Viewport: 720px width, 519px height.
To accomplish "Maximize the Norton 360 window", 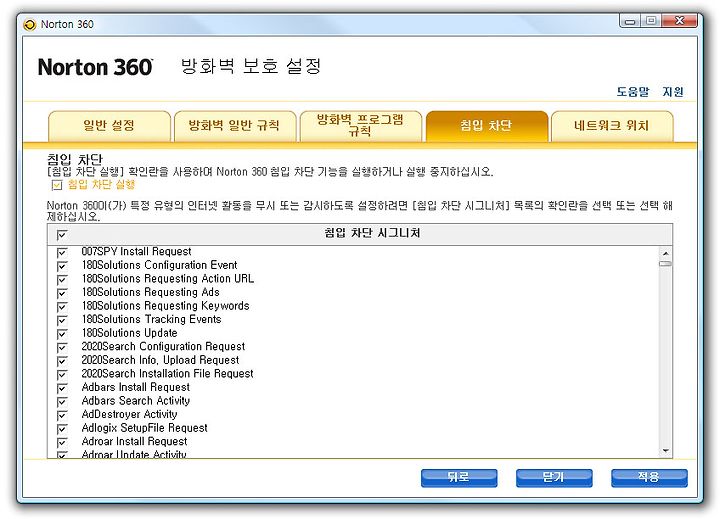I will [x=651, y=21].
